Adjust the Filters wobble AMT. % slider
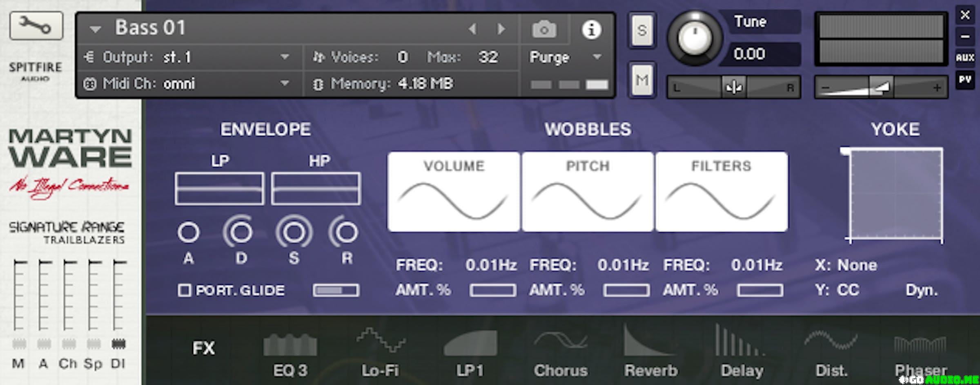 click(x=760, y=291)
